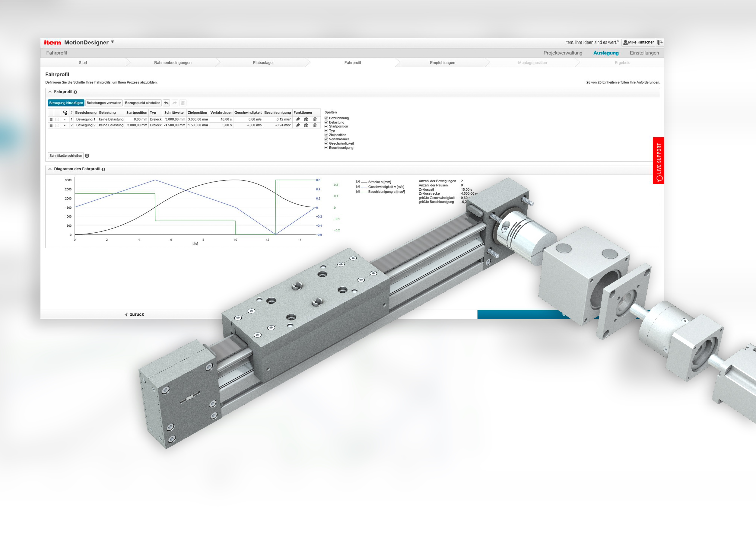
Task: Open the Live Support side tab
Action: click(x=659, y=161)
